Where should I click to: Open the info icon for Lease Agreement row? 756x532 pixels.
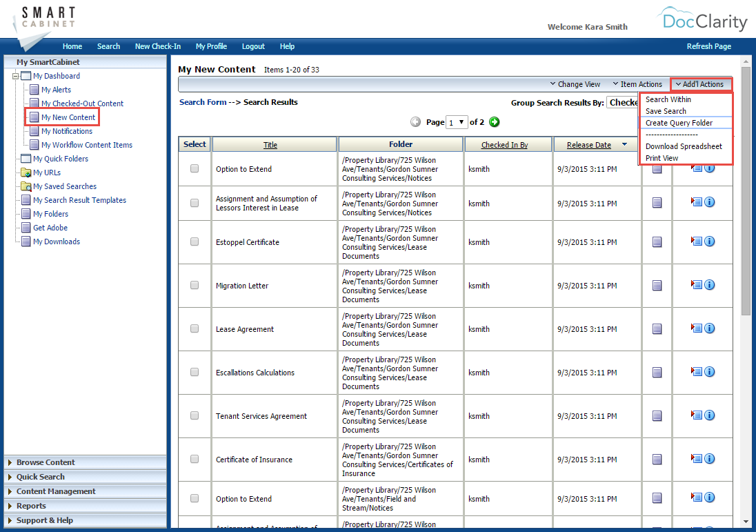[x=710, y=328]
